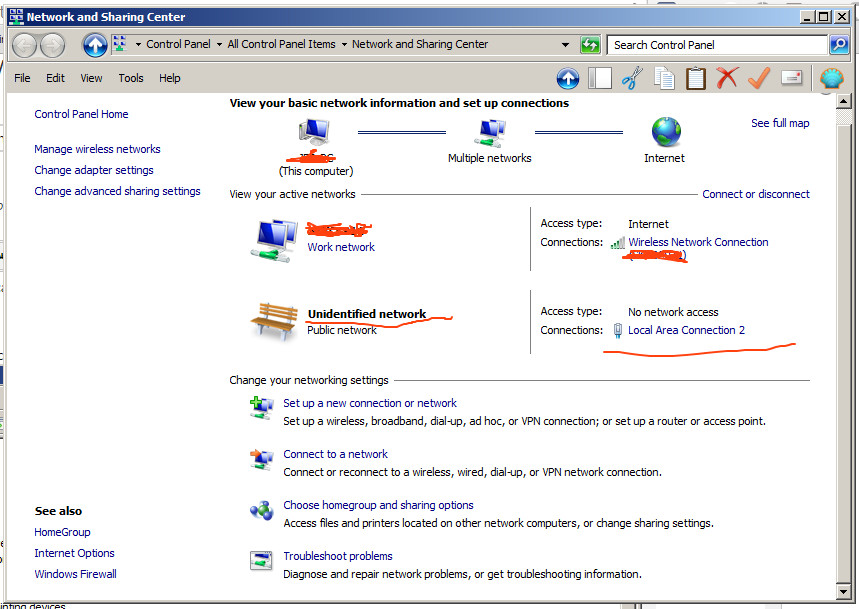
Task: Click the title bar window icon
Action: 16,16
